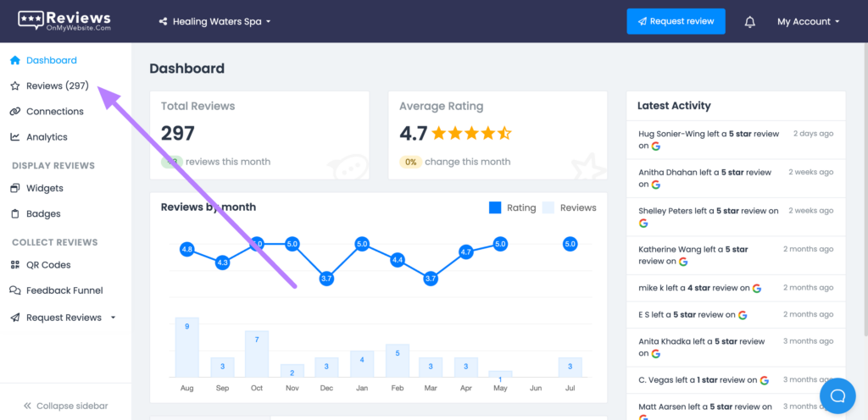Click the Google icon on Shelley Peters' review
The height and width of the screenshot is (420, 868).
[643, 224]
